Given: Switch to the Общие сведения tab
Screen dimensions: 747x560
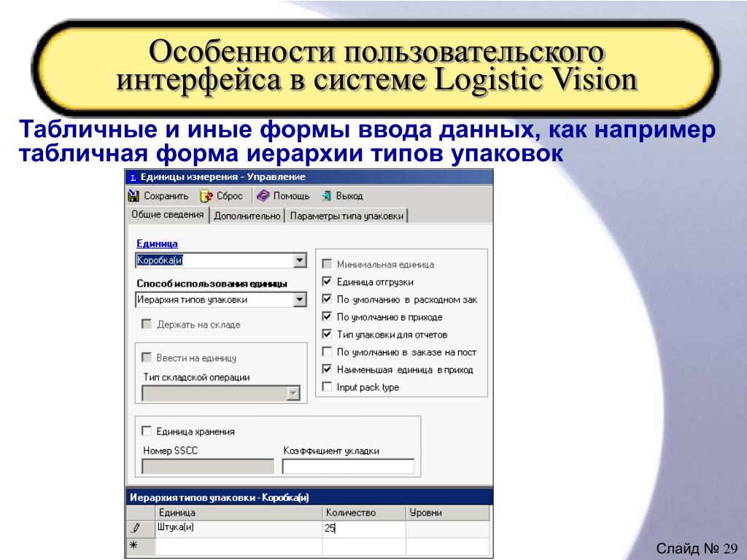Looking at the screenshot, I should 168,215.
